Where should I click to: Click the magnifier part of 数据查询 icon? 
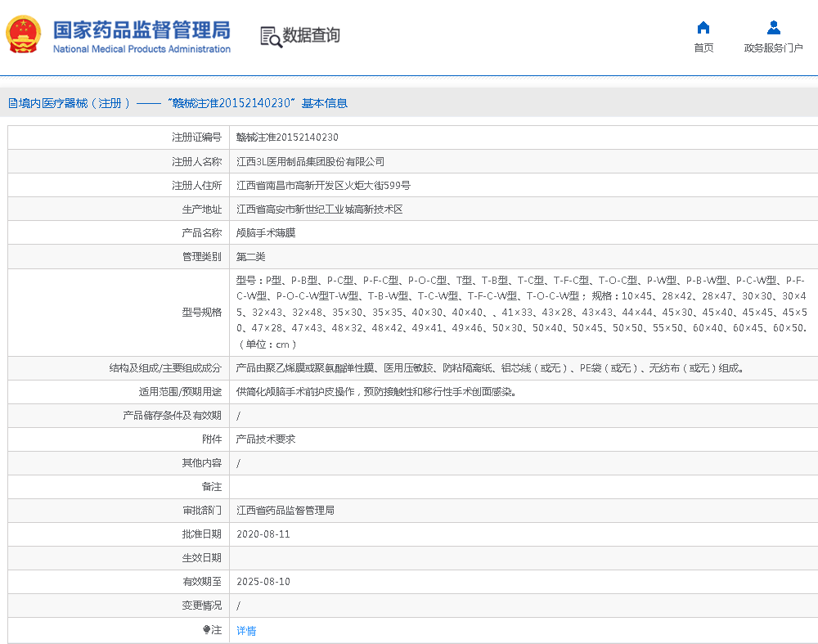pyautogui.click(x=273, y=41)
